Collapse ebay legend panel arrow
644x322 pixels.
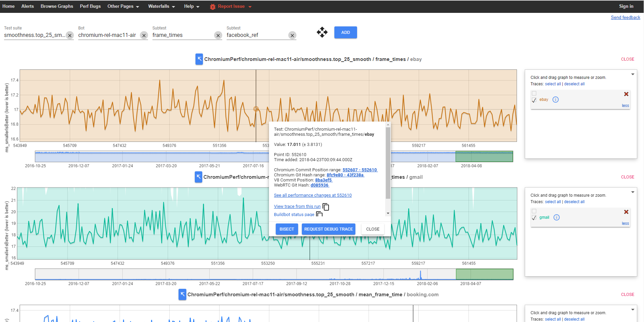633,74
